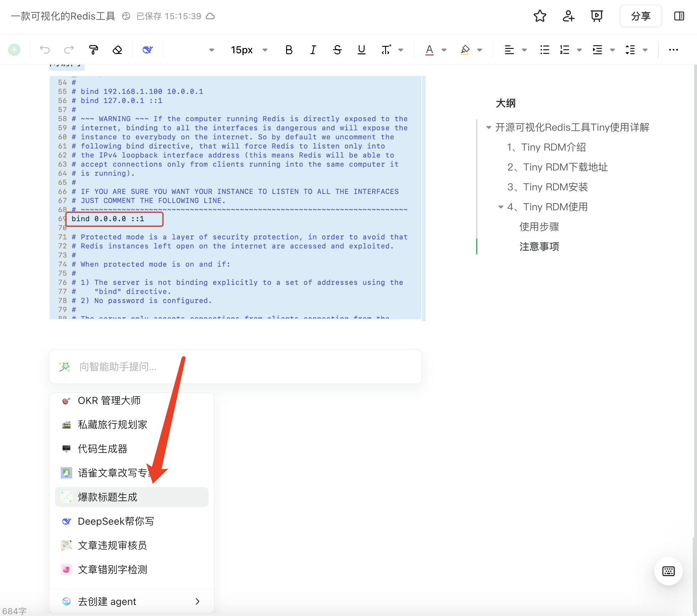Screen dimensions: 697x616
Task: Click the clear formatting eraser icon
Action: (117, 50)
